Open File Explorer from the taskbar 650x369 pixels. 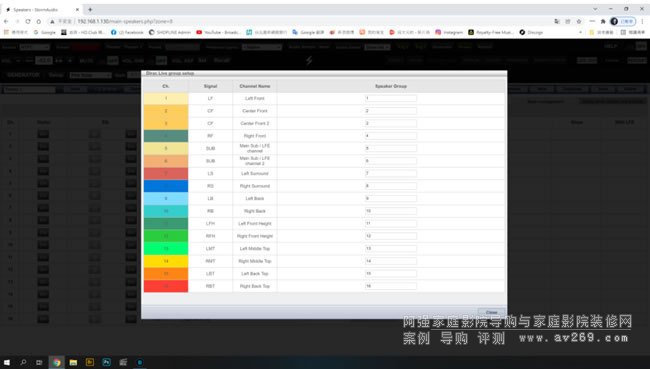click(x=73, y=362)
